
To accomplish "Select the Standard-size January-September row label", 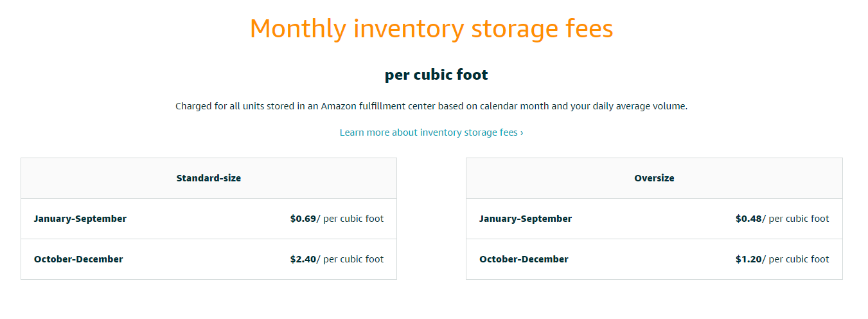I will 80,219.
